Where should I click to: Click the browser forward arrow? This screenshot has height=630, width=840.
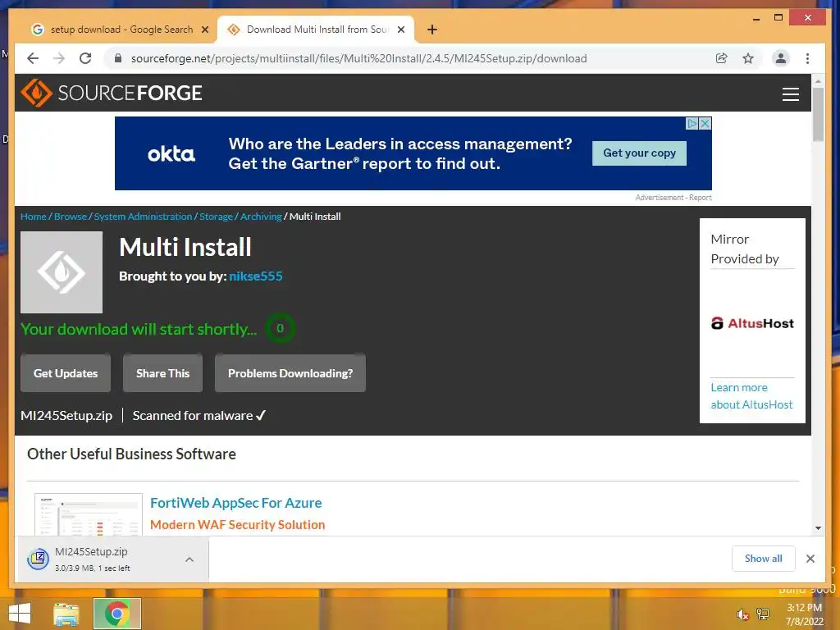tap(59, 58)
